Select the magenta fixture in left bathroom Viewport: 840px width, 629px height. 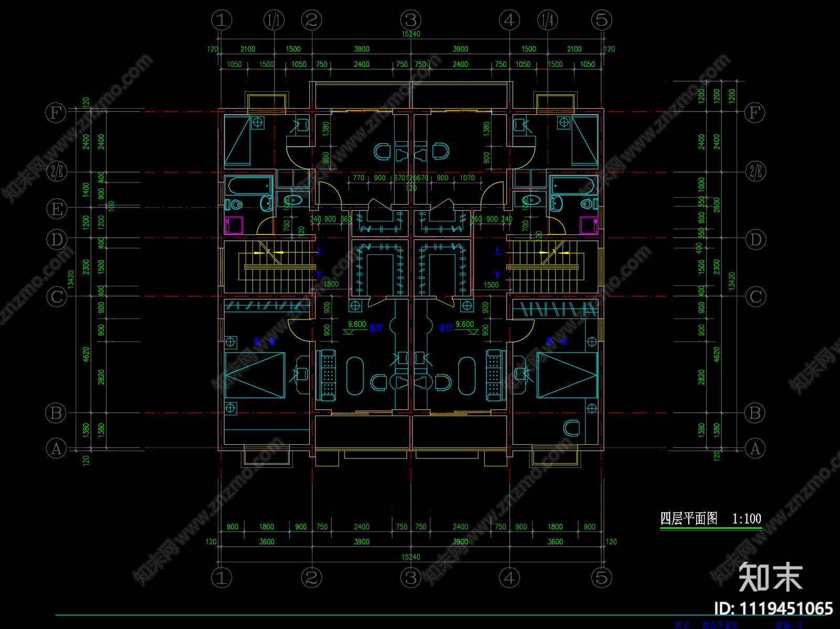234,225
